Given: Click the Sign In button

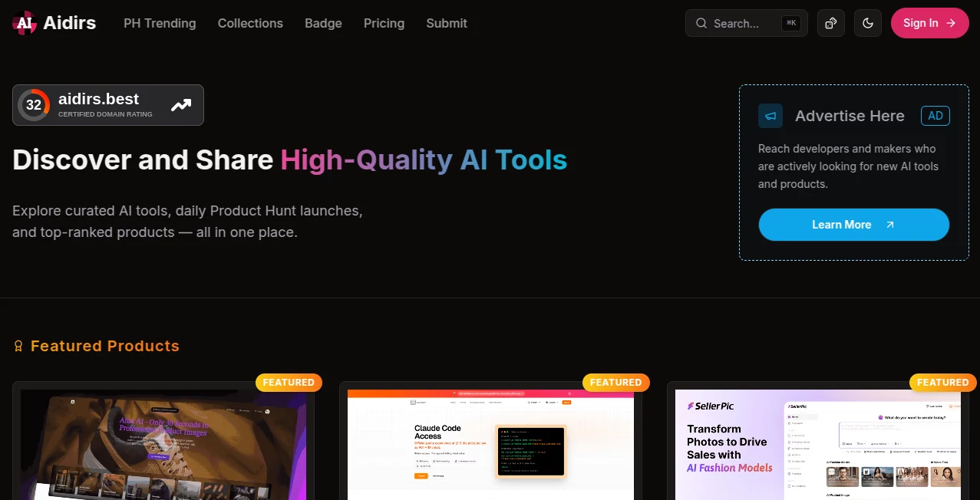Looking at the screenshot, I should point(929,23).
